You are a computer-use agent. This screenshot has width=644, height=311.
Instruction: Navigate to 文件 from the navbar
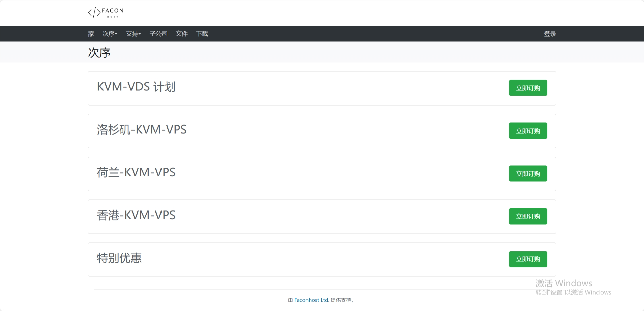(182, 34)
